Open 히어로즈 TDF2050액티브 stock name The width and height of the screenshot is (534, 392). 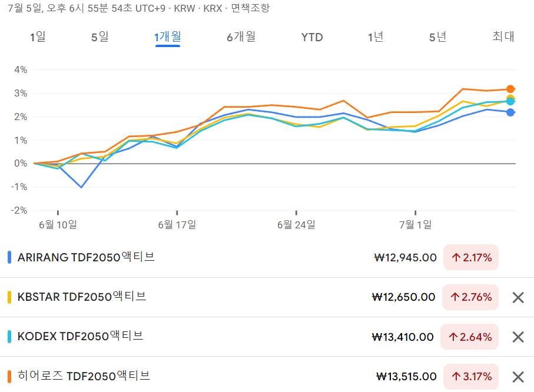tap(84, 376)
